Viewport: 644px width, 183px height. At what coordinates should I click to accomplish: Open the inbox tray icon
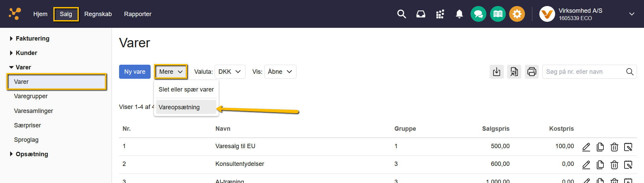[421, 14]
